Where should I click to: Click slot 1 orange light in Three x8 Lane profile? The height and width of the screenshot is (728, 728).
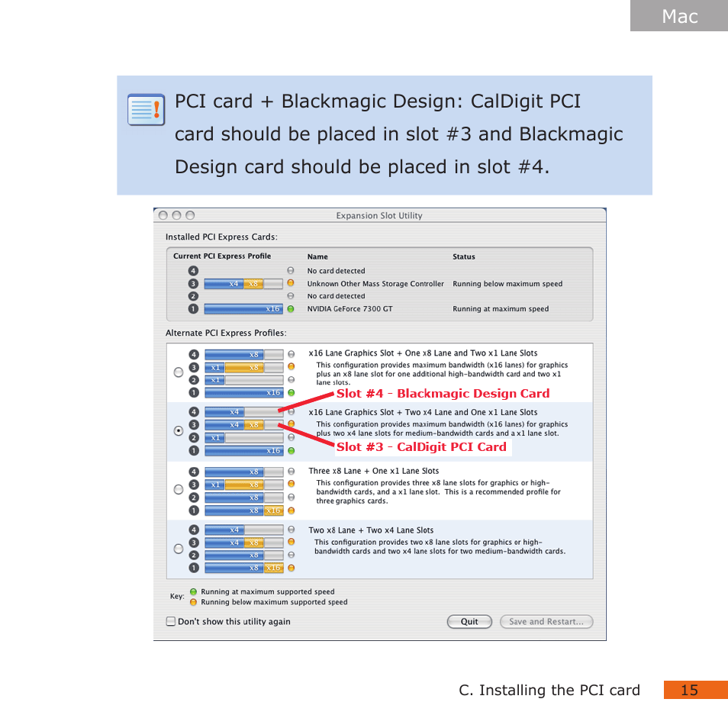291,511
